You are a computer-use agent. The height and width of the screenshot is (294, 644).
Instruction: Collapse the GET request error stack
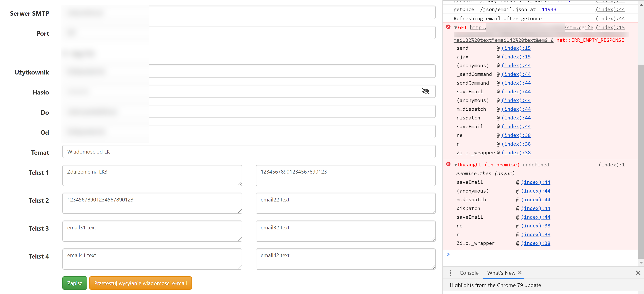click(456, 28)
